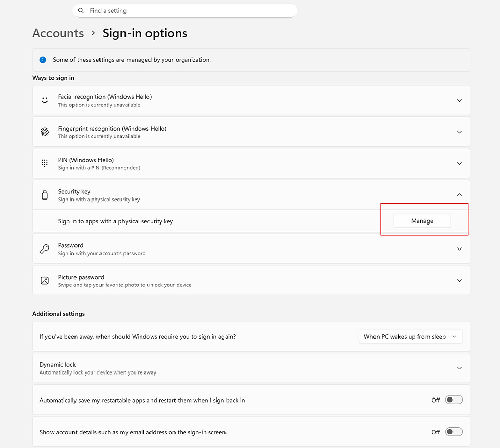Collapse the Security key section
The image size is (500, 448).
[459, 195]
